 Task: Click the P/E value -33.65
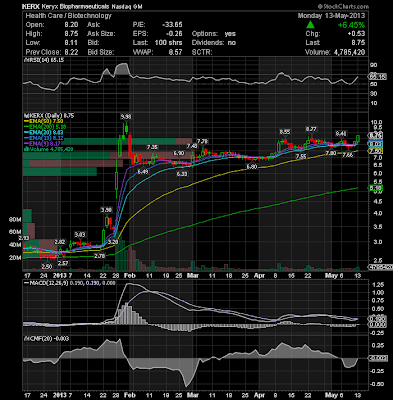point(172,25)
